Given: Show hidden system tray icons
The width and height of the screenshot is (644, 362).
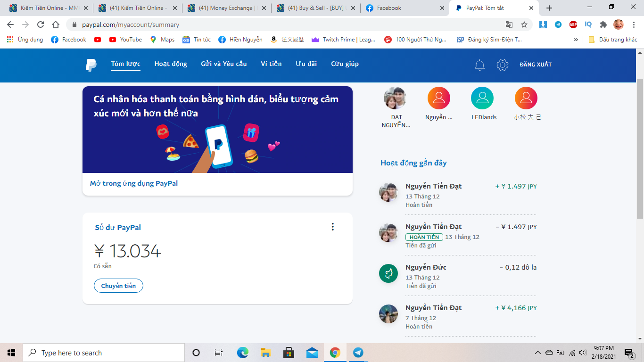Looking at the screenshot, I should point(537,353).
